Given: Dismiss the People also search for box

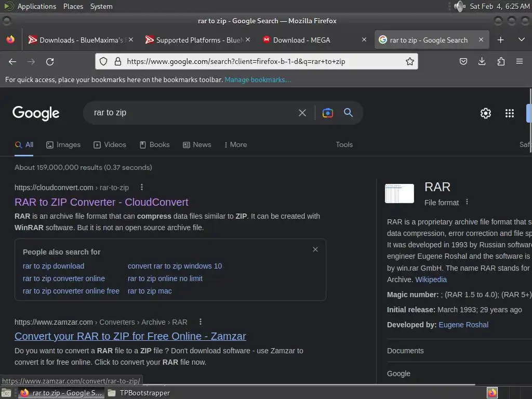Looking at the screenshot, I should pos(315,249).
